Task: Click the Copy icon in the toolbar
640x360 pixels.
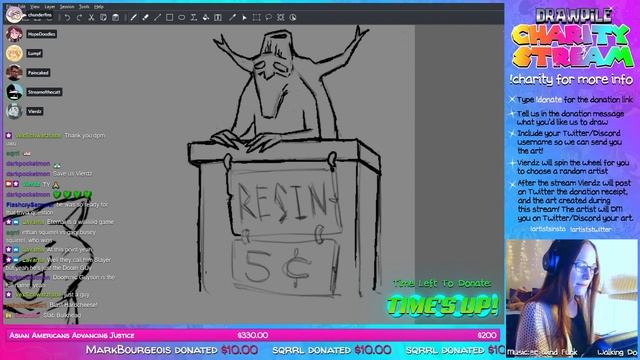Action: (x=103, y=18)
